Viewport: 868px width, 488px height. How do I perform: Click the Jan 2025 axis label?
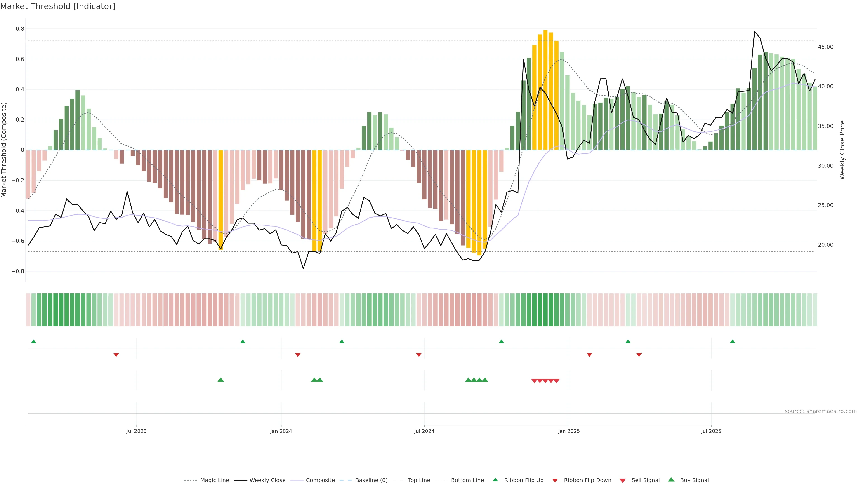coord(569,431)
